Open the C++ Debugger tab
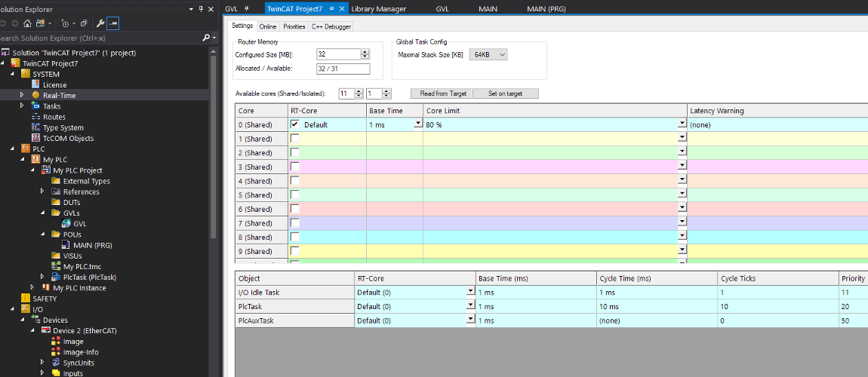The height and width of the screenshot is (377, 868). [331, 26]
